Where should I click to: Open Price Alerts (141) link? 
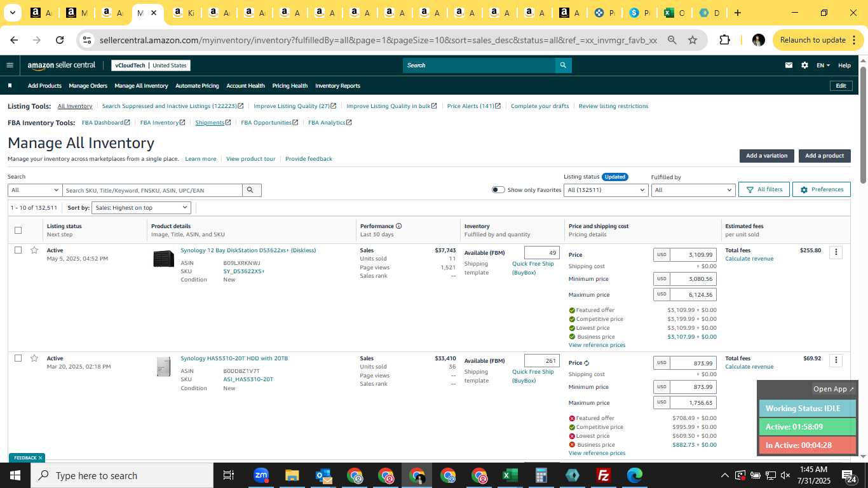474,106
